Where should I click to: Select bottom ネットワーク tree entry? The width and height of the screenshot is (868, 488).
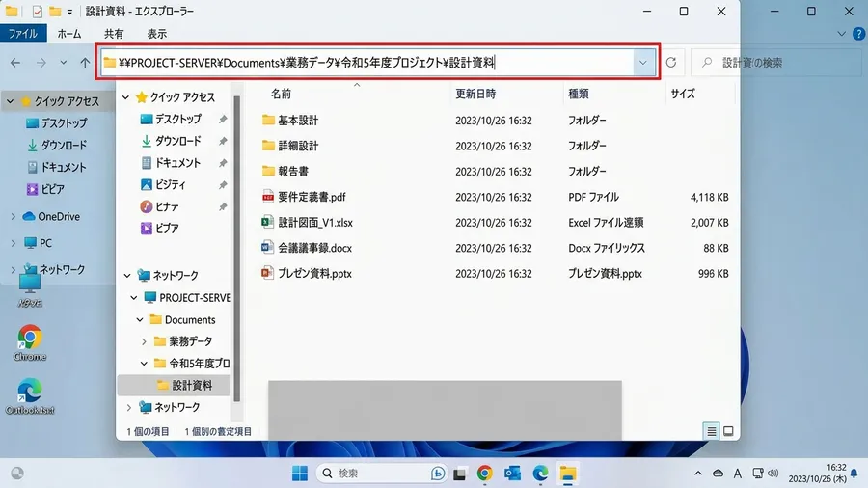click(x=169, y=407)
